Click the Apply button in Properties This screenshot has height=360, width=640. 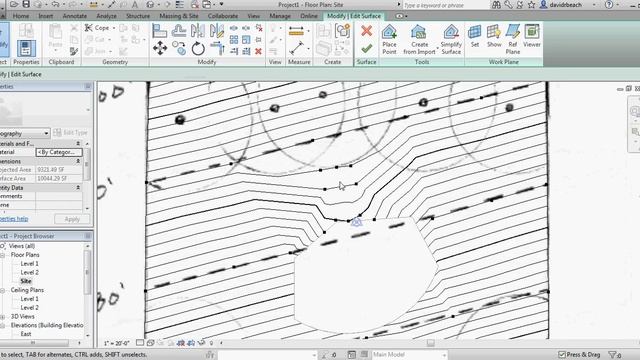[72, 219]
